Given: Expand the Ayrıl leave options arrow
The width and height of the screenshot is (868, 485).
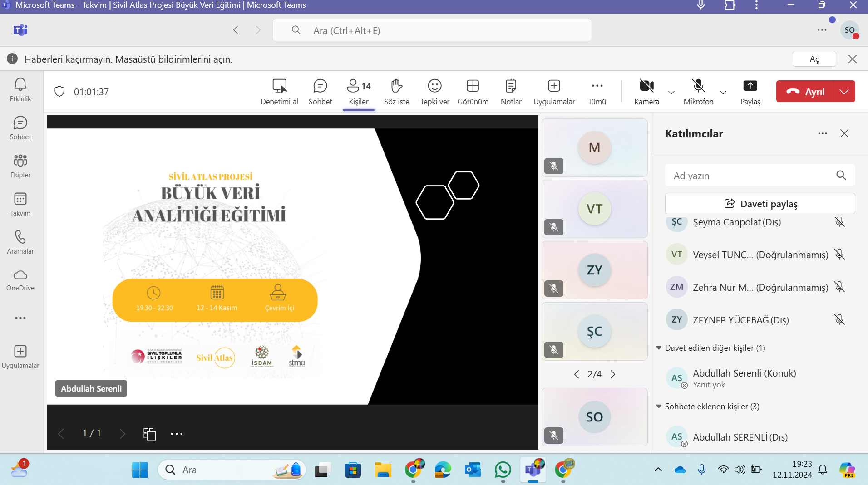Looking at the screenshot, I should [844, 92].
